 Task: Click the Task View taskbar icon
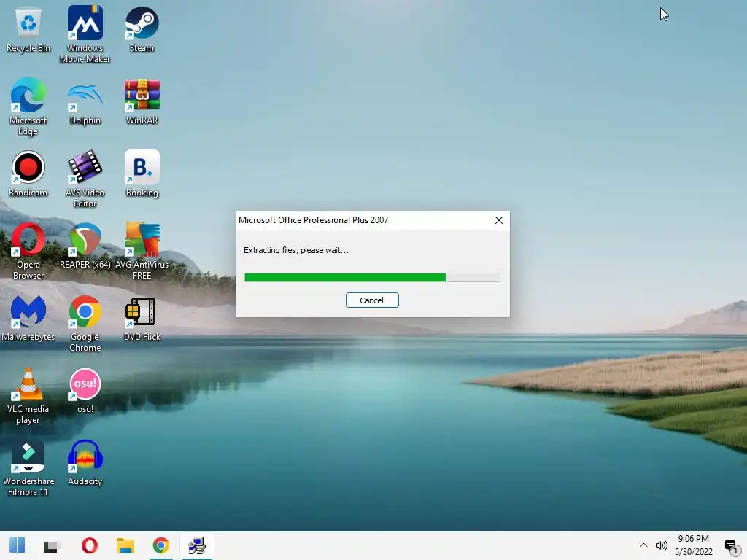point(50,545)
